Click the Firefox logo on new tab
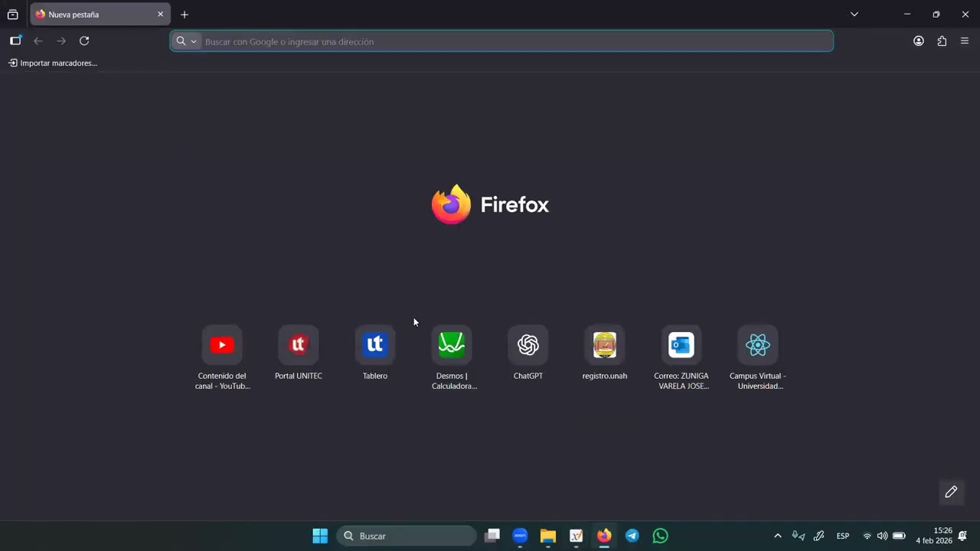The height and width of the screenshot is (551, 980). 490,204
